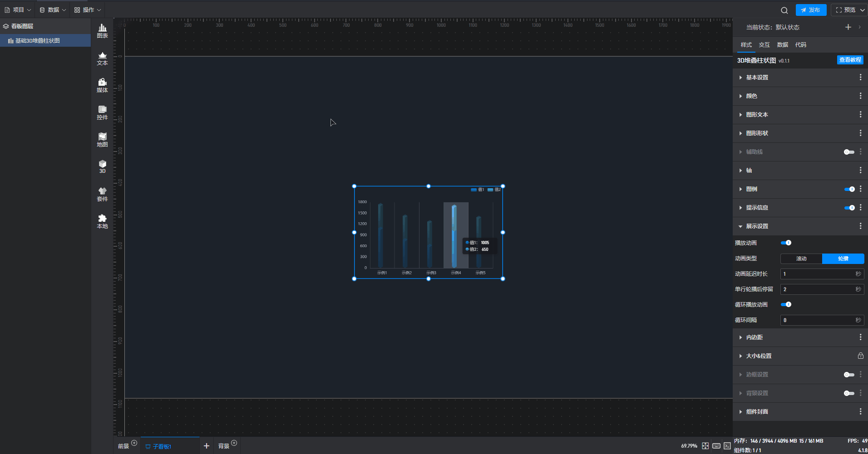Click the 发布 publish button
The image size is (868, 454).
click(x=811, y=10)
